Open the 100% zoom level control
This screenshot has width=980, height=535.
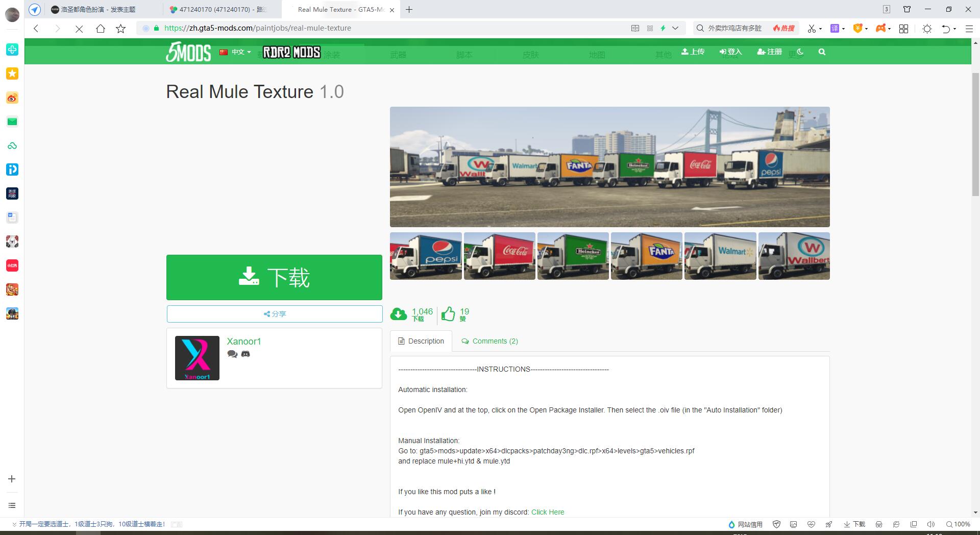[958, 524]
